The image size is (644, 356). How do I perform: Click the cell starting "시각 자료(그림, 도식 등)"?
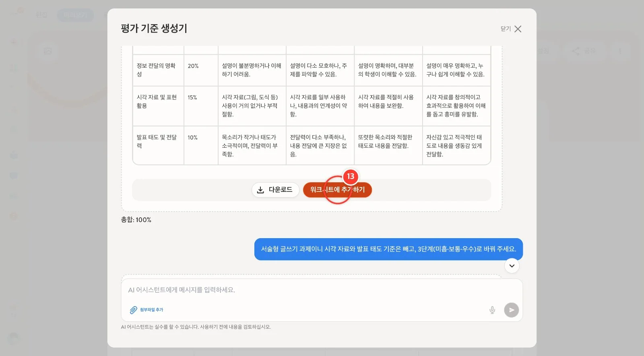tap(252, 106)
